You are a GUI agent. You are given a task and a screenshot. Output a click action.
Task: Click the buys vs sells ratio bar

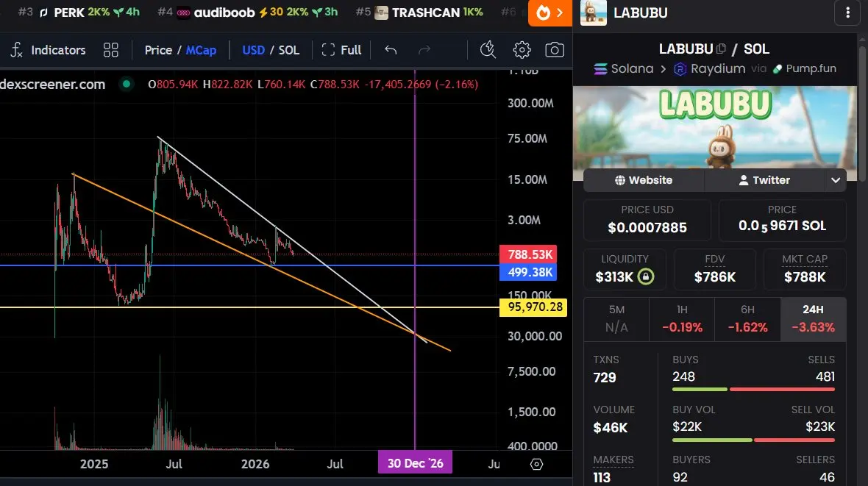753,389
